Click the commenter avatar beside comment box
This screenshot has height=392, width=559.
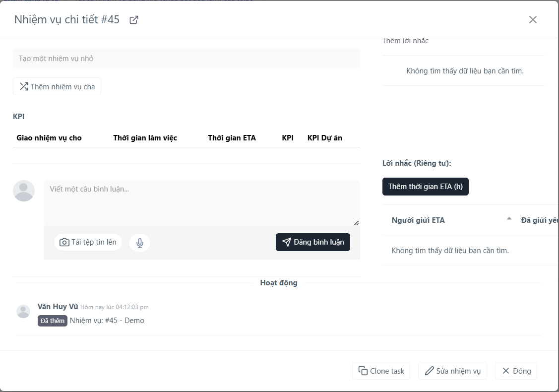24,191
